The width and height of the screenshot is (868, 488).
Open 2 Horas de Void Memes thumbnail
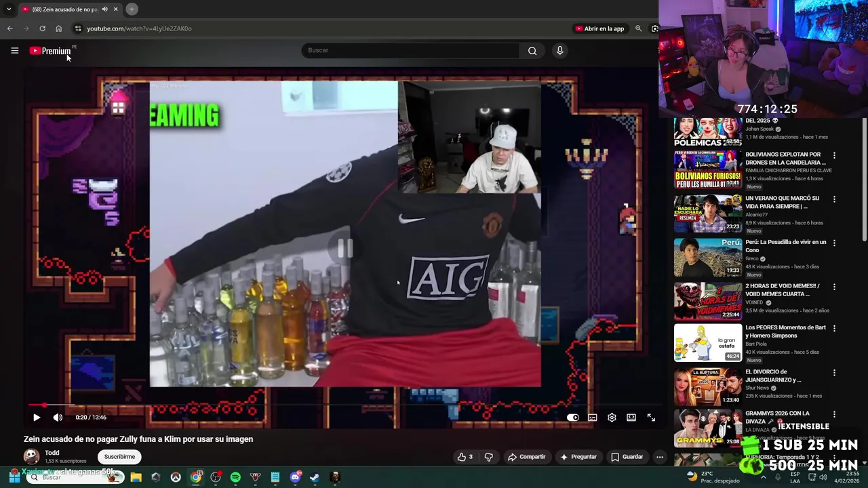coord(707,302)
